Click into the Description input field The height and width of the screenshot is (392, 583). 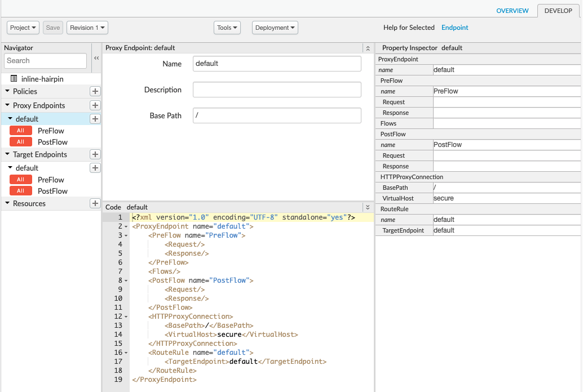[x=277, y=90]
